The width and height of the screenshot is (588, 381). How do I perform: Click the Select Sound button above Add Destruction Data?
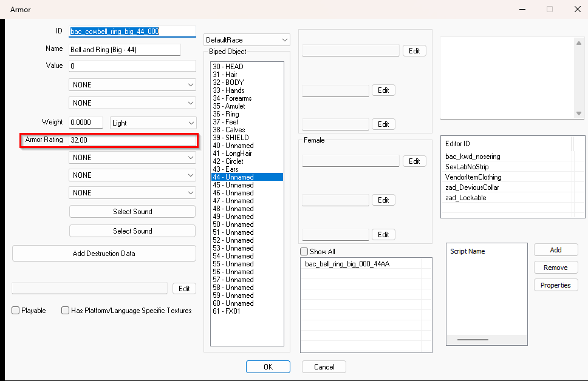pyautogui.click(x=132, y=231)
